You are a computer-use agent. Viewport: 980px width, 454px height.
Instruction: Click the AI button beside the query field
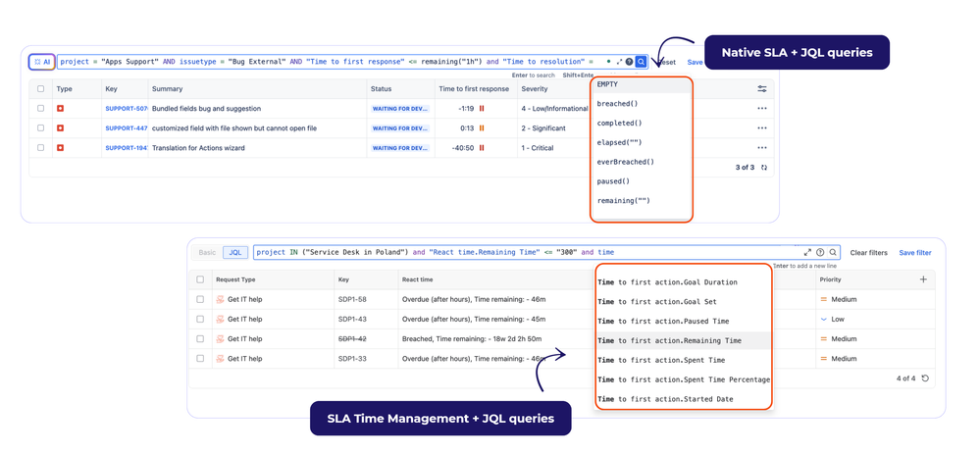pyautogui.click(x=42, y=62)
